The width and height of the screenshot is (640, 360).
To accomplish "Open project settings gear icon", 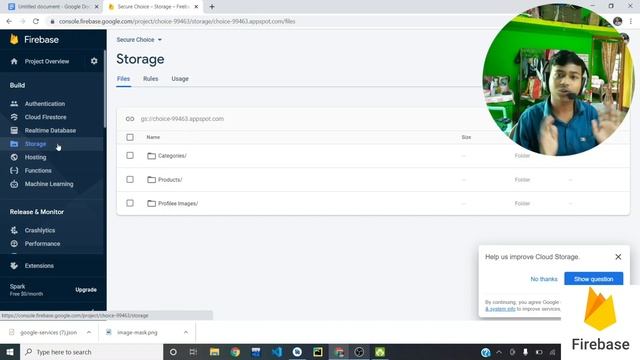I will click(94, 61).
